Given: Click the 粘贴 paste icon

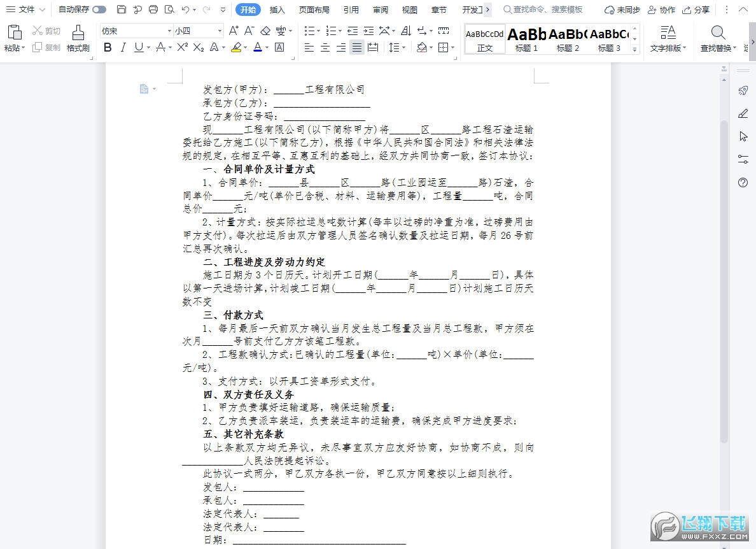Looking at the screenshot, I should click(x=15, y=32).
